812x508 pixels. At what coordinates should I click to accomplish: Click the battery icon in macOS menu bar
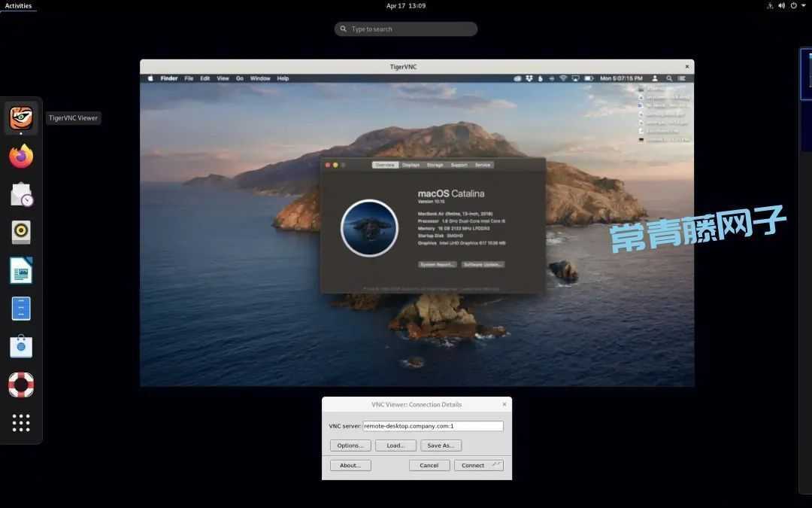(589, 78)
